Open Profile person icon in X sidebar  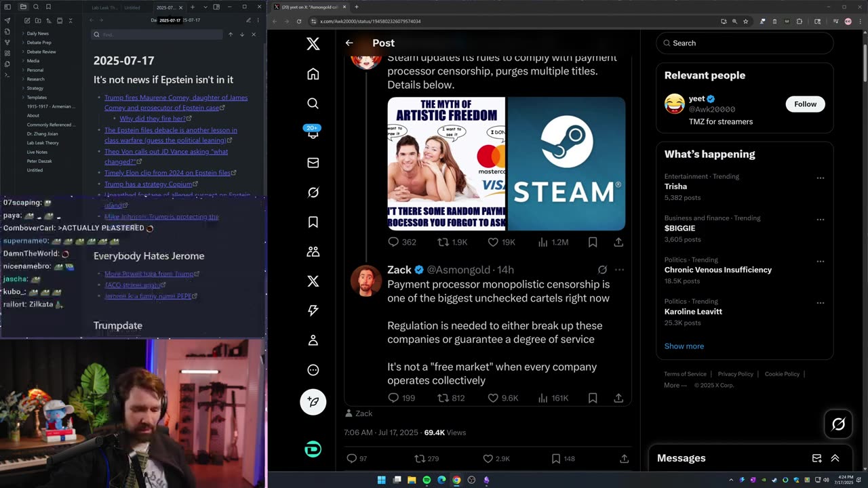[313, 340]
